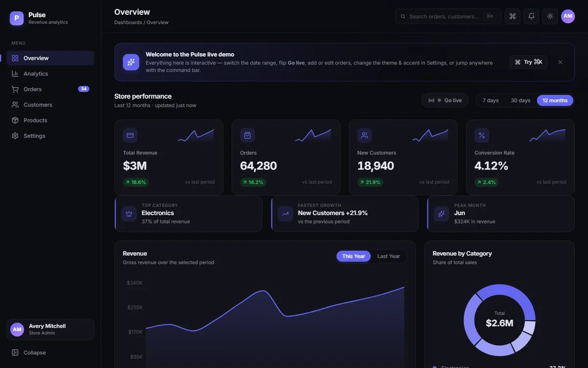
Task: Open notifications bell
Action: [531, 16]
